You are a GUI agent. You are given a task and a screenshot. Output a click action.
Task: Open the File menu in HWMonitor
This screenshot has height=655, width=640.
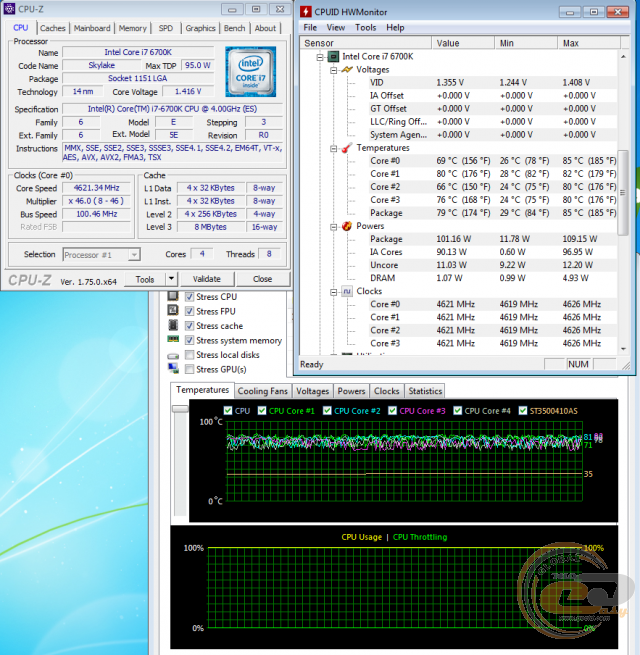click(310, 28)
